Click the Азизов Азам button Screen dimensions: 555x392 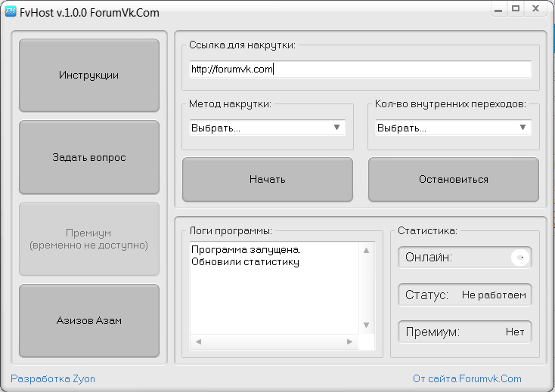coord(89,320)
